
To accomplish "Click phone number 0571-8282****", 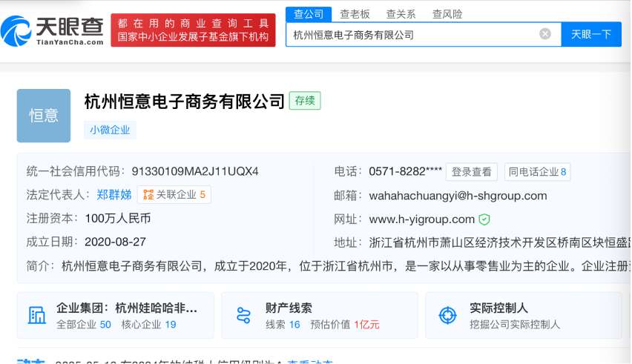I will coord(405,171).
